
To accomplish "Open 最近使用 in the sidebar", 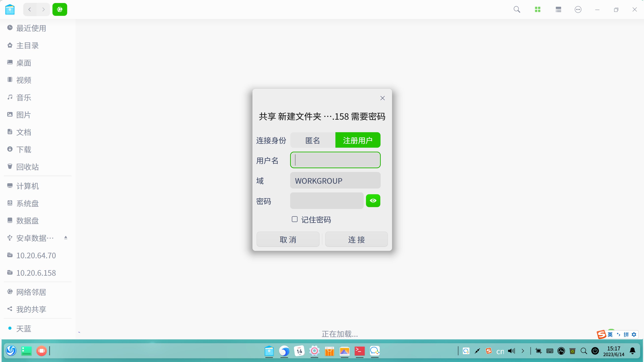I will (x=38, y=28).
